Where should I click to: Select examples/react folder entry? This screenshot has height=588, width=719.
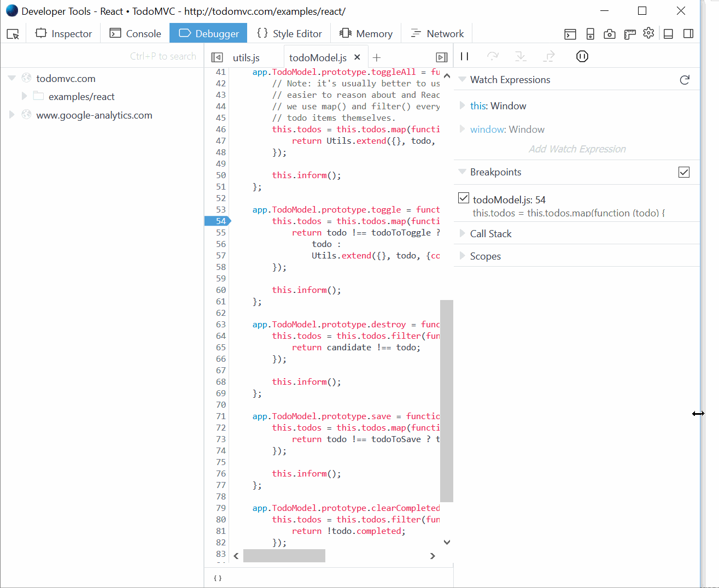coord(81,96)
